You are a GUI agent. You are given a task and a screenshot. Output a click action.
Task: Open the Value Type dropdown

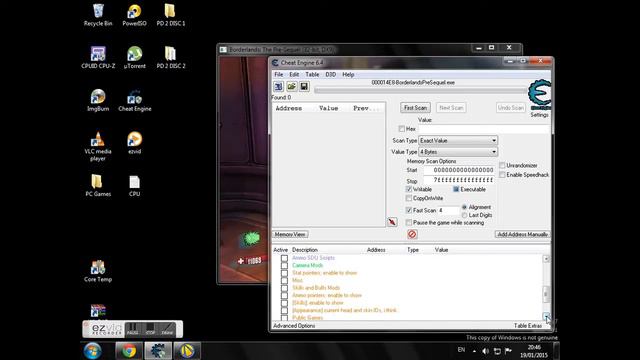pos(458,152)
